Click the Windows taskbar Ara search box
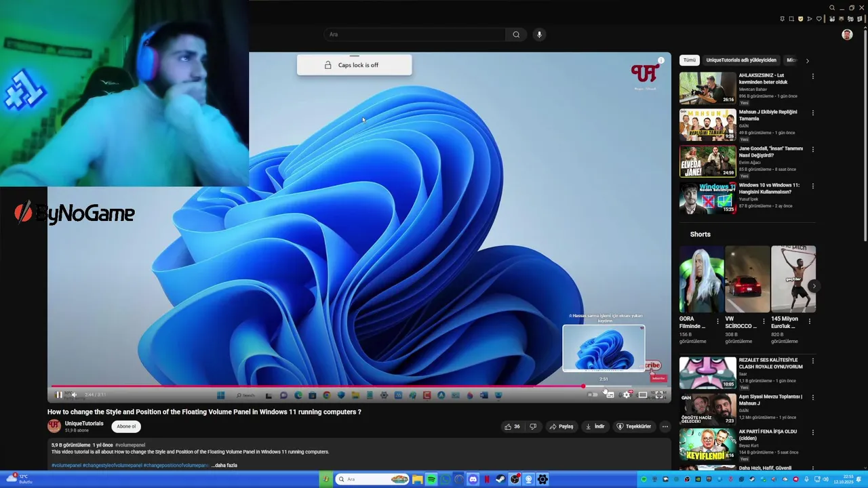The width and height of the screenshot is (868, 488). pos(372,479)
